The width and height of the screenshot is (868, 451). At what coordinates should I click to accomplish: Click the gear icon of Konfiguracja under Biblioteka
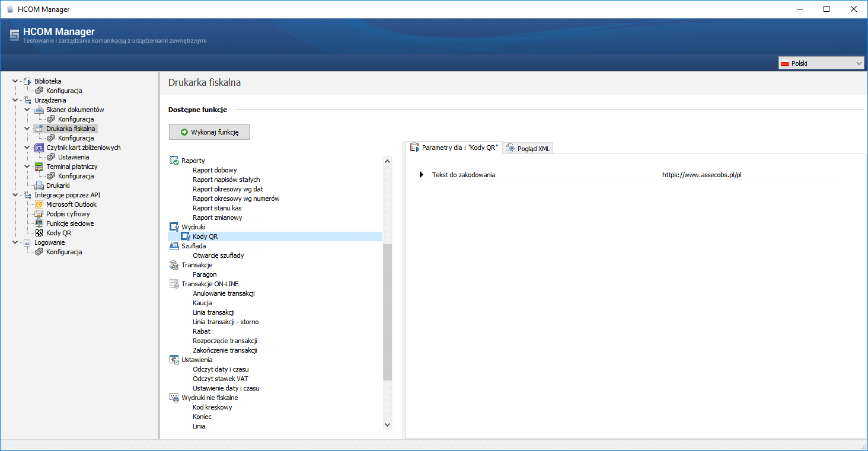click(x=39, y=91)
